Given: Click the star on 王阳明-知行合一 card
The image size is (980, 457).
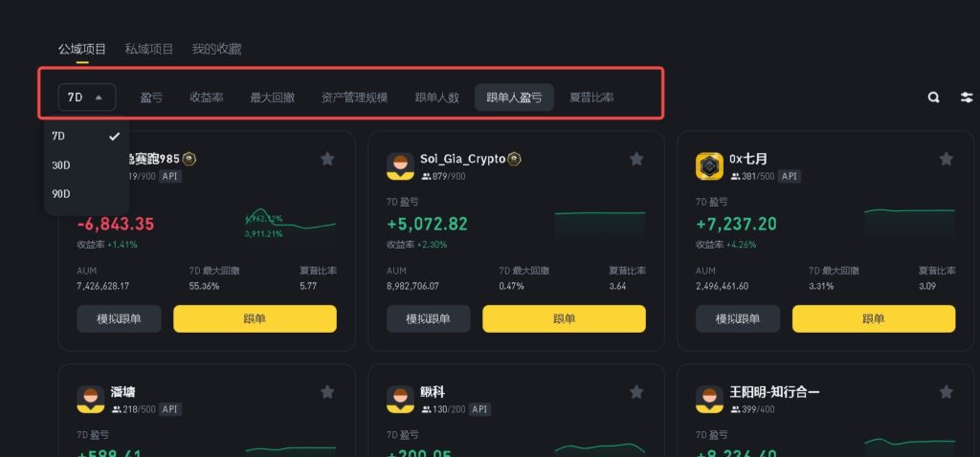Looking at the screenshot, I should (x=947, y=392).
